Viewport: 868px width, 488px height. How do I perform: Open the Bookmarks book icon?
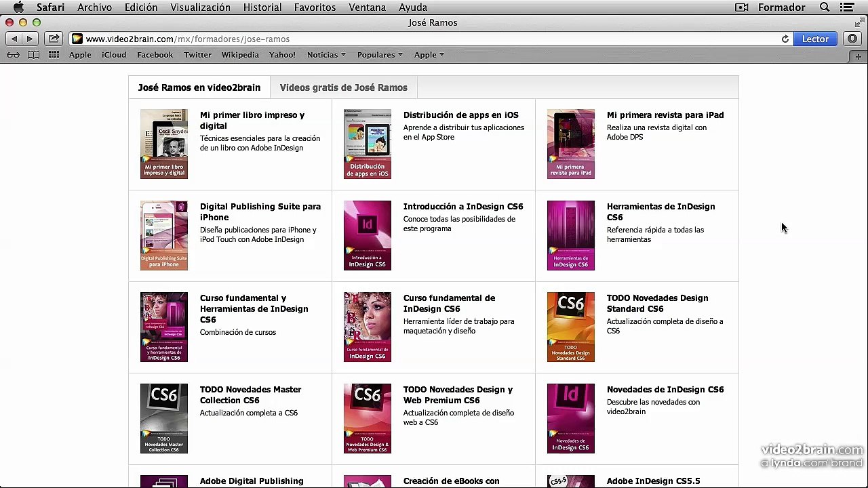(x=33, y=55)
